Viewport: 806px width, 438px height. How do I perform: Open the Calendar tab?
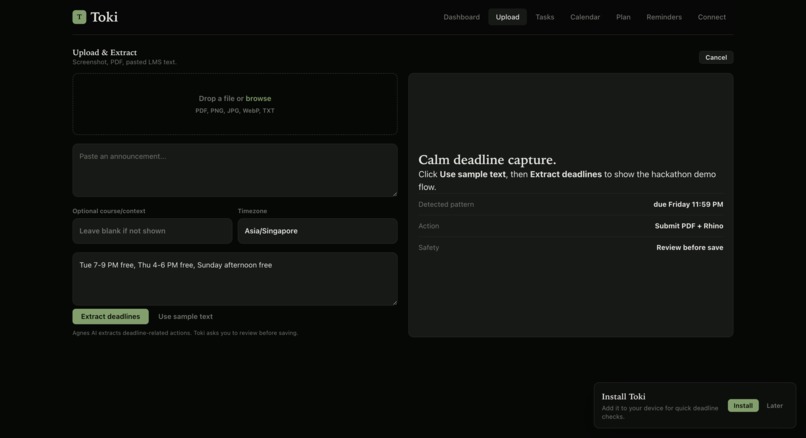point(584,17)
